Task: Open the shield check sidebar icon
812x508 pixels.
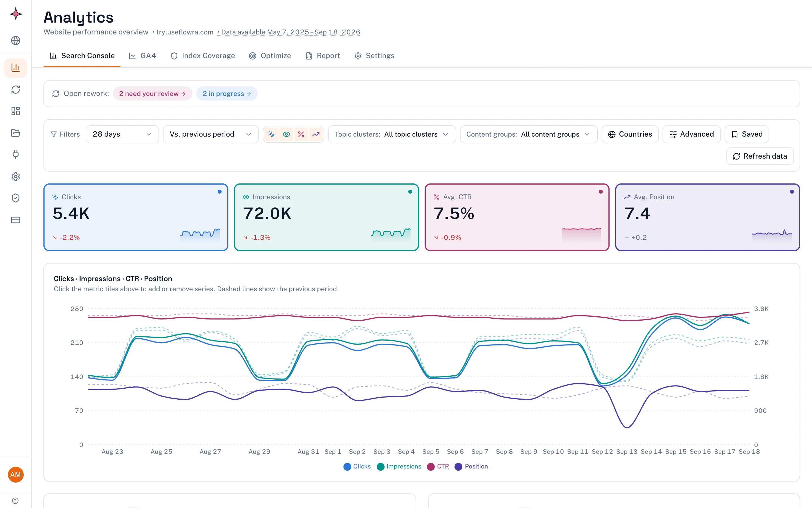Action: point(16,198)
